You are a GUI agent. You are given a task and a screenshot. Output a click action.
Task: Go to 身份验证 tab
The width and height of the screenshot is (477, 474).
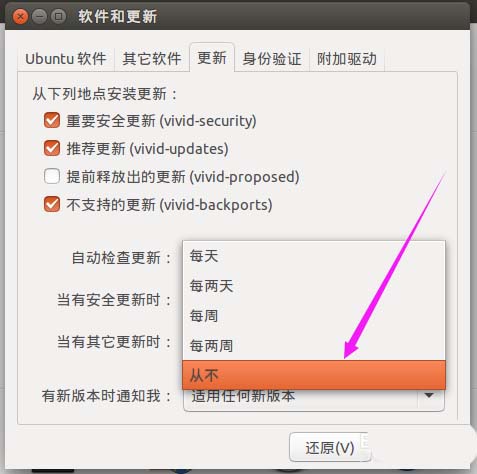tap(272, 59)
